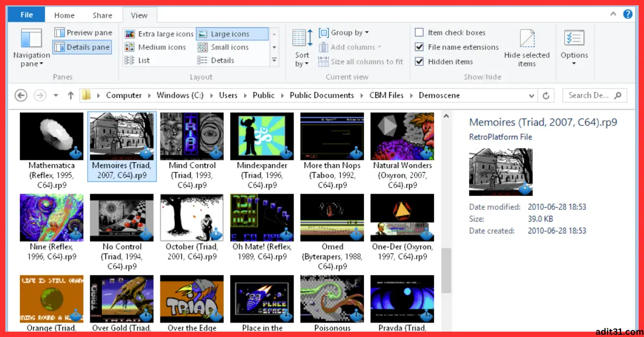Screen dimensions: 644x337
Task: Toggle the Preview pane
Action: (83, 33)
